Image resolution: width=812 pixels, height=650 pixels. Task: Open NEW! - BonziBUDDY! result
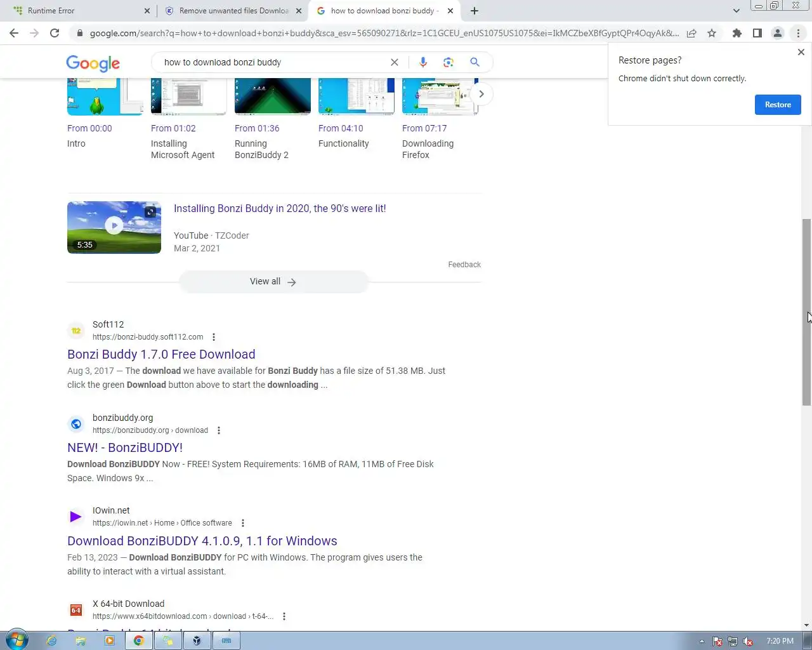(x=125, y=448)
